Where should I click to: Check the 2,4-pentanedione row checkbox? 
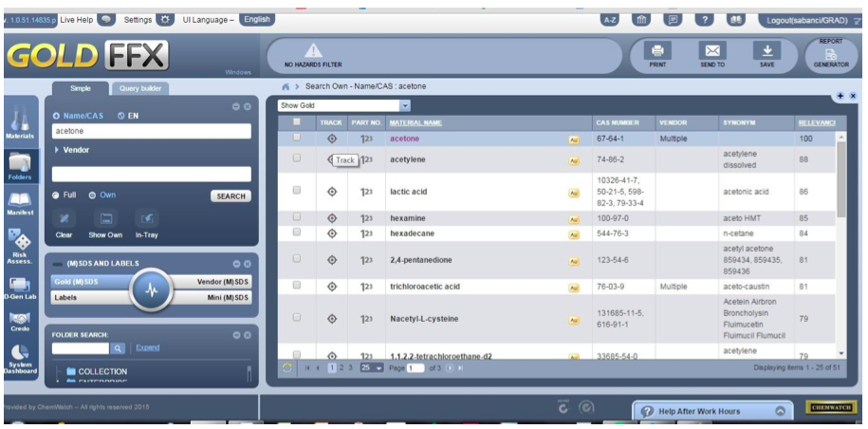[x=297, y=258]
